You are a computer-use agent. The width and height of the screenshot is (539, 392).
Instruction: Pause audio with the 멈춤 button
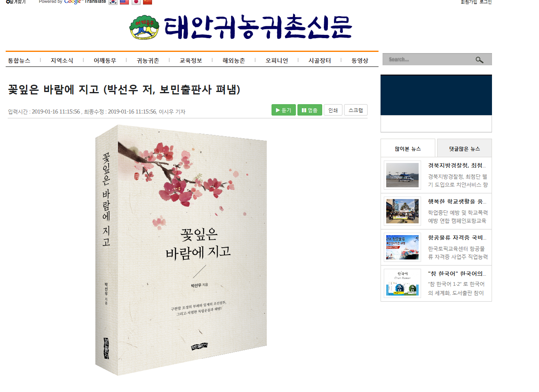tap(310, 110)
